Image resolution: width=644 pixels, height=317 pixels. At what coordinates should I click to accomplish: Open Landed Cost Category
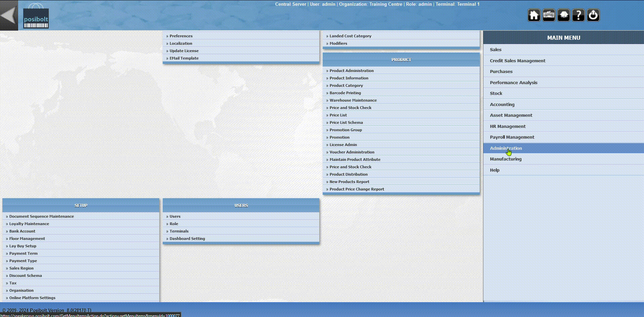click(x=350, y=36)
